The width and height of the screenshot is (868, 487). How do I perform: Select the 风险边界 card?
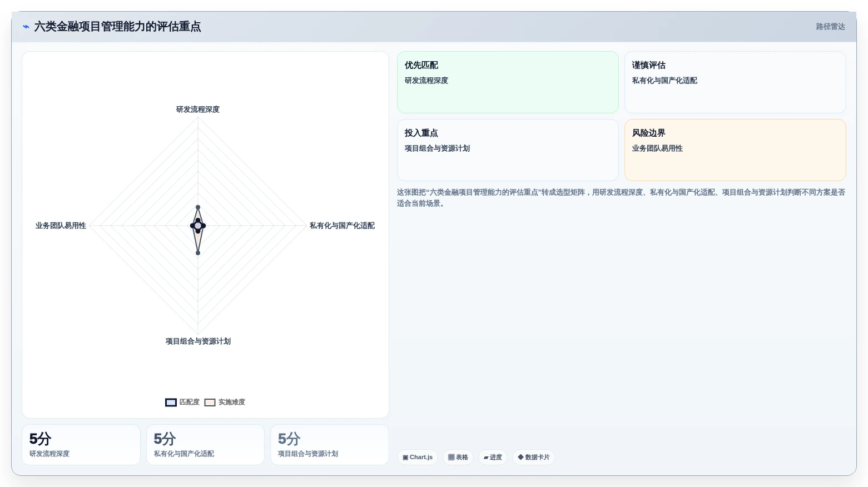tap(735, 150)
